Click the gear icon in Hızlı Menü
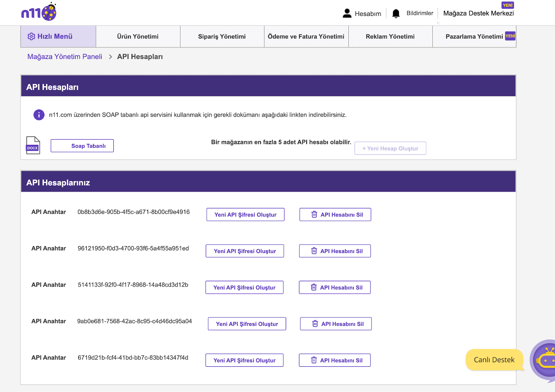 [31, 36]
